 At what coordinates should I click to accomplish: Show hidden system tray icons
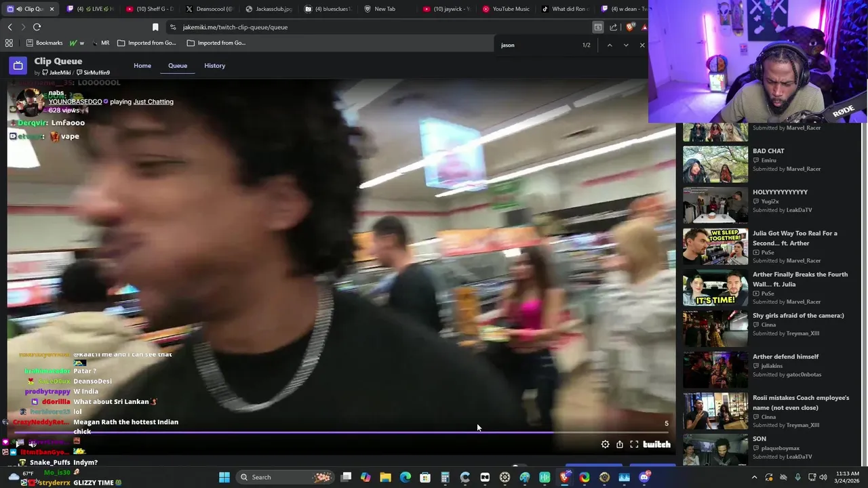click(755, 477)
